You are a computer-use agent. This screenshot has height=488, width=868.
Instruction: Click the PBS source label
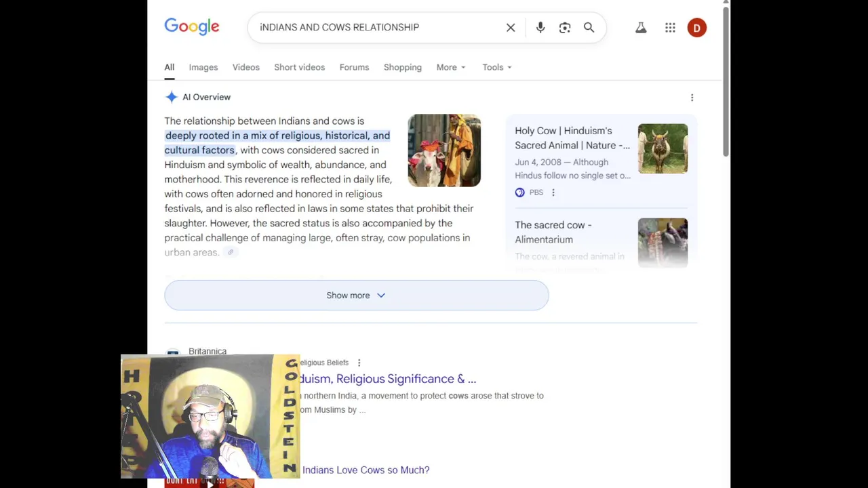tap(536, 192)
